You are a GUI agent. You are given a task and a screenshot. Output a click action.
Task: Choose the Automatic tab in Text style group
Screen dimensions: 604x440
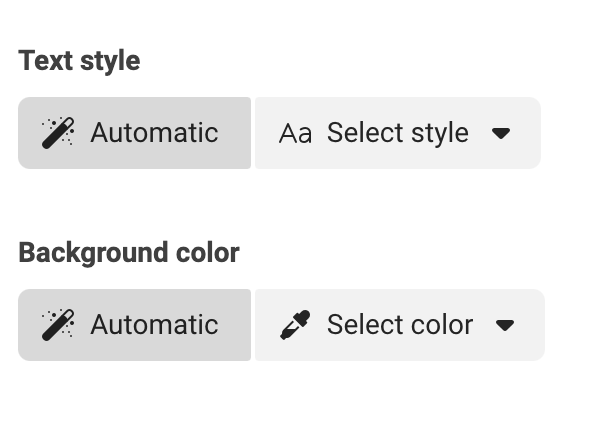click(134, 133)
